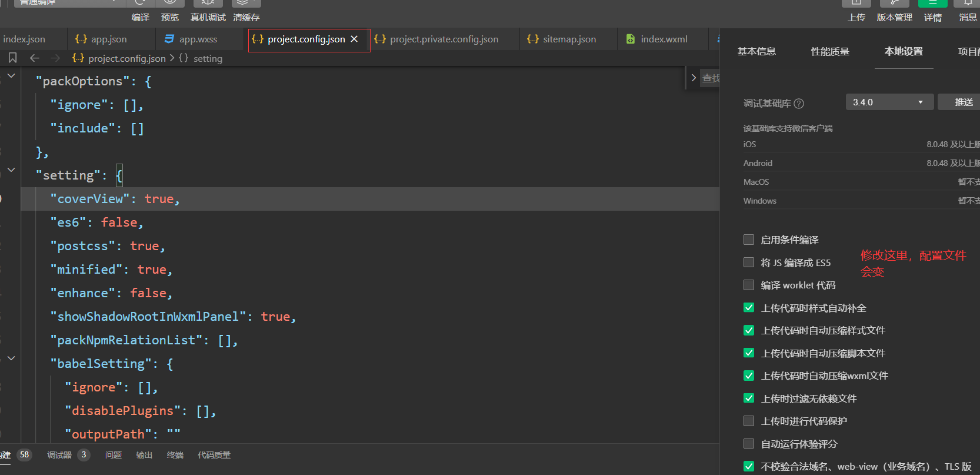Viewport: 980px width, 475px height.
Task: Uncheck 上传时过滤无依赖文件
Action: click(749, 398)
